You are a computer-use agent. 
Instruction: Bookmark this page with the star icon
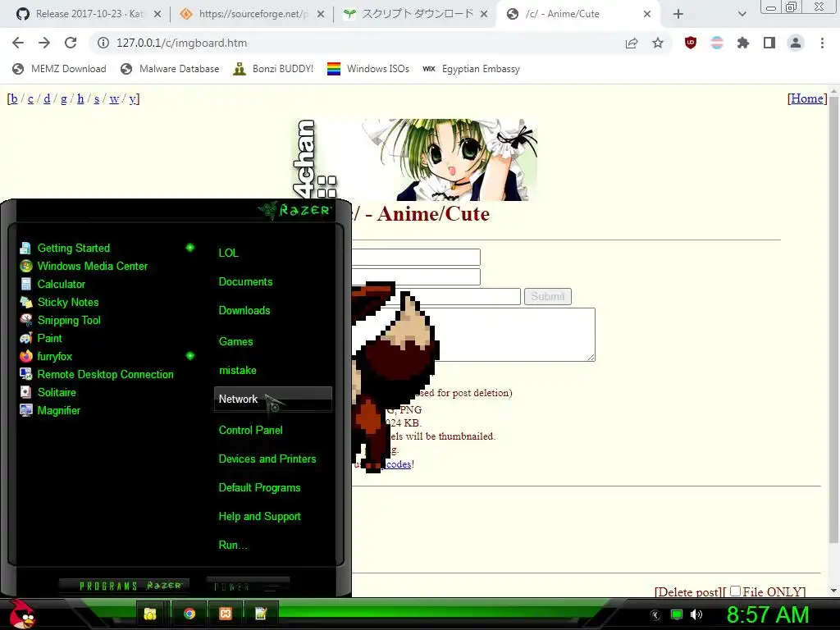(x=658, y=43)
